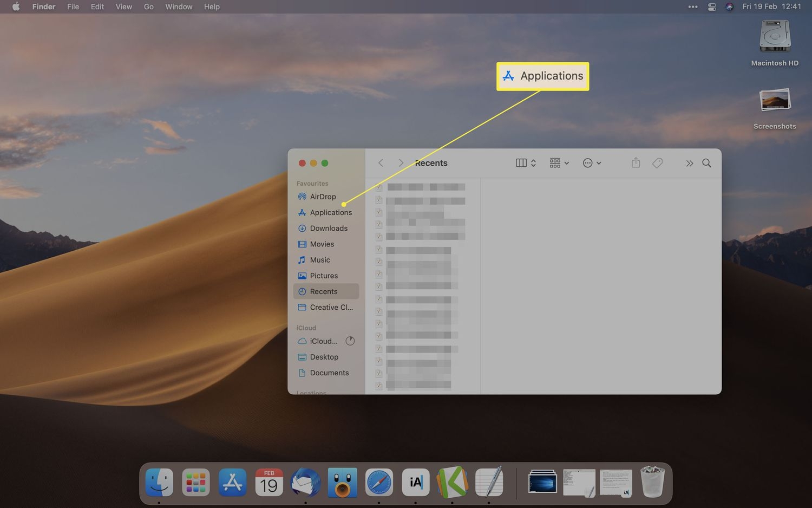
Task: Open Calendar from the Dock
Action: 269,482
